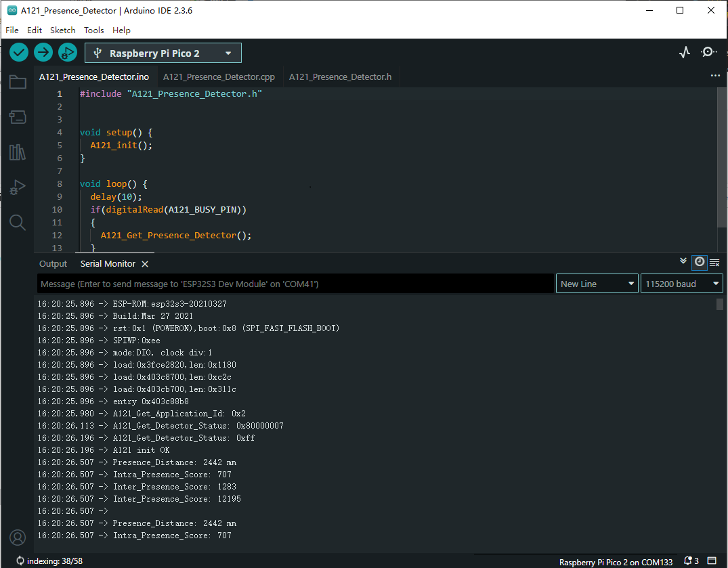
Task: Switch to A121_Presence_Detector.cpp tab
Action: [x=219, y=77]
